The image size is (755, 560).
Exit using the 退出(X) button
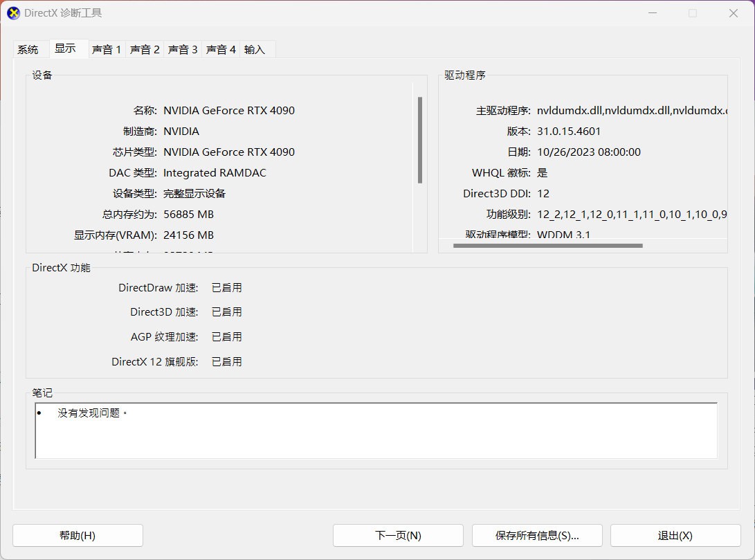pos(675,536)
